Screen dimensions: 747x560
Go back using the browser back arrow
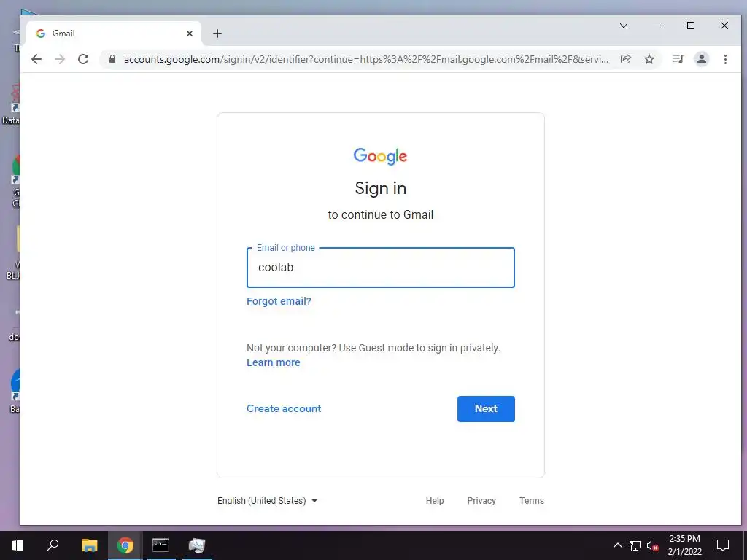(x=36, y=59)
